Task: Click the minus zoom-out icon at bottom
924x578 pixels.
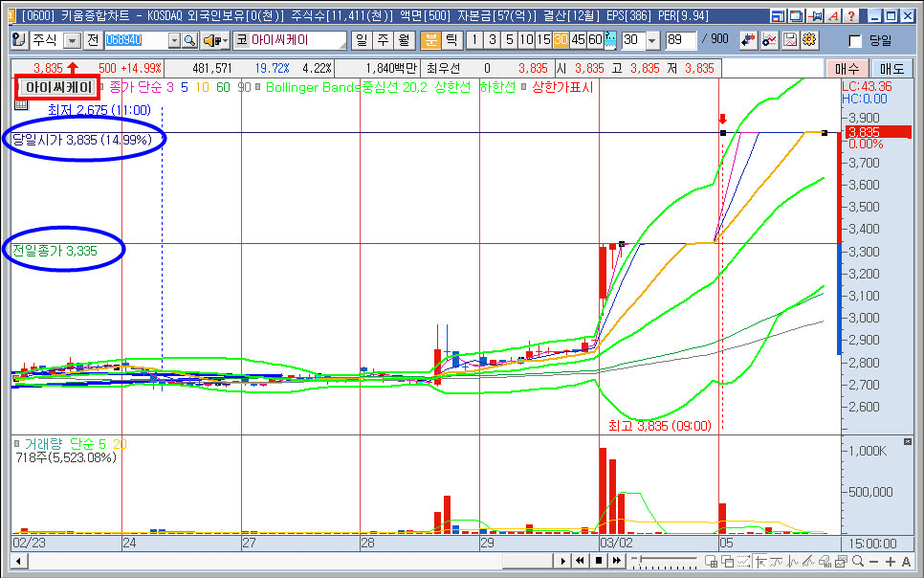Action: tap(874, 561)
